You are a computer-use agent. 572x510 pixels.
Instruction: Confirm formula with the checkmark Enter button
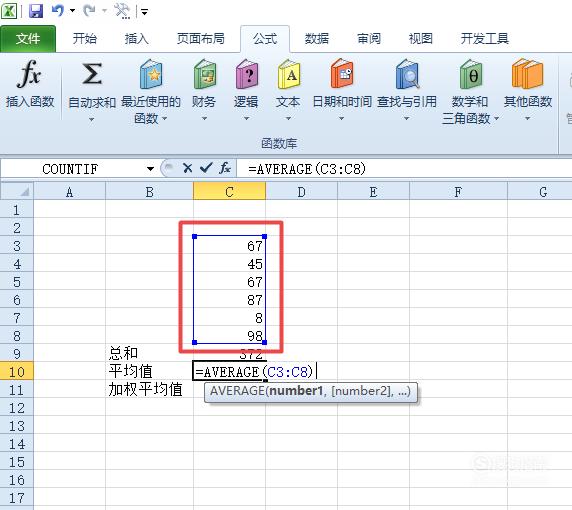tap(206, 168)
